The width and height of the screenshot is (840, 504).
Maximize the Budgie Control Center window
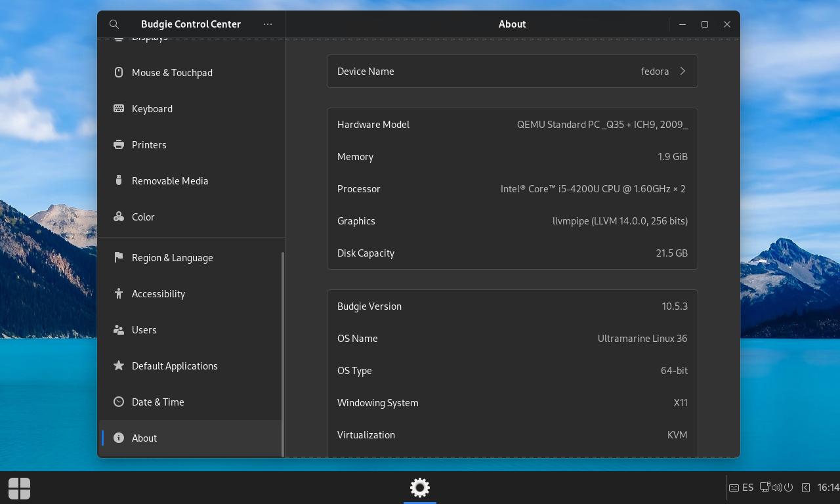pyautogui.click(x=705, y=24)
